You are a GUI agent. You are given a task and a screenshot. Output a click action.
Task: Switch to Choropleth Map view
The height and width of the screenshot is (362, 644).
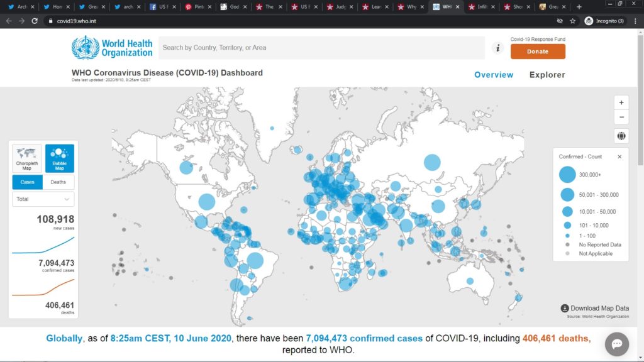27,158
